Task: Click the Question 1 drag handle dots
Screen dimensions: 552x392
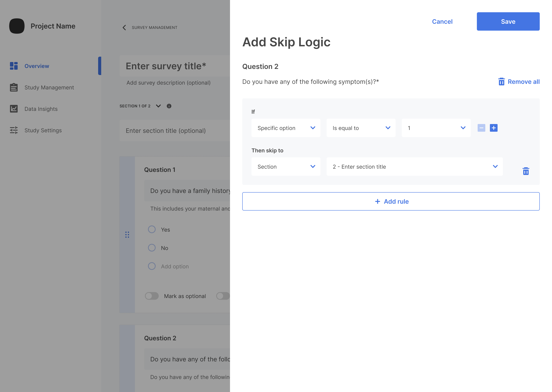Action: point(127,235)
